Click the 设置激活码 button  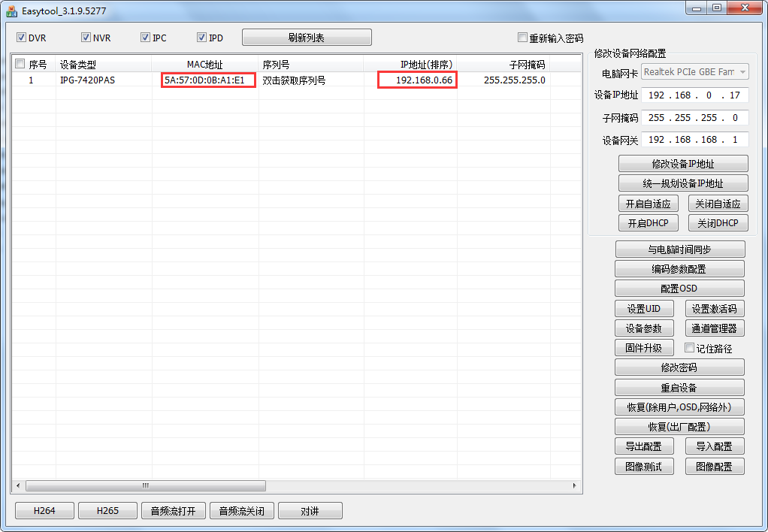click(715, 309)
